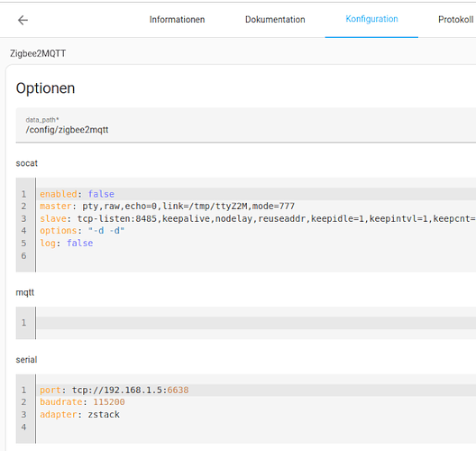The height and width of the screenshot is (451, 476).
Task: Click the Zigbee2MQTT breadcrumb title
Action: (38, 53)
